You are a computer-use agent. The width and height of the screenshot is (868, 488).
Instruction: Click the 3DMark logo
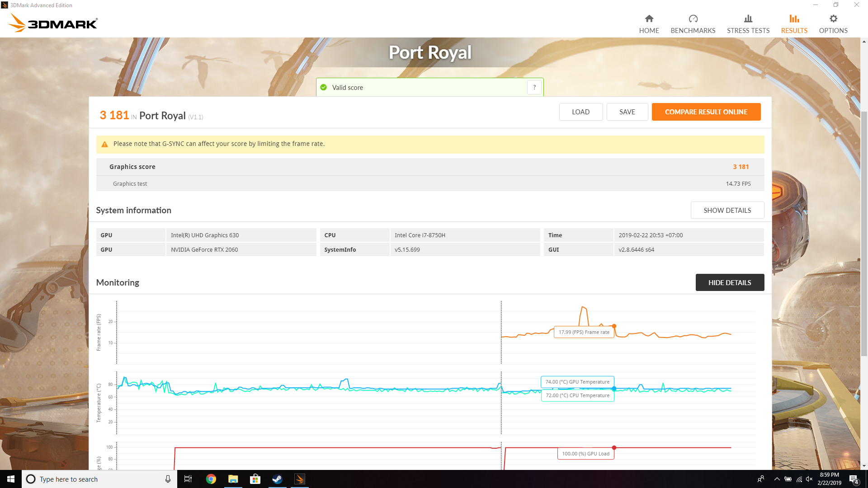[53, 23]
